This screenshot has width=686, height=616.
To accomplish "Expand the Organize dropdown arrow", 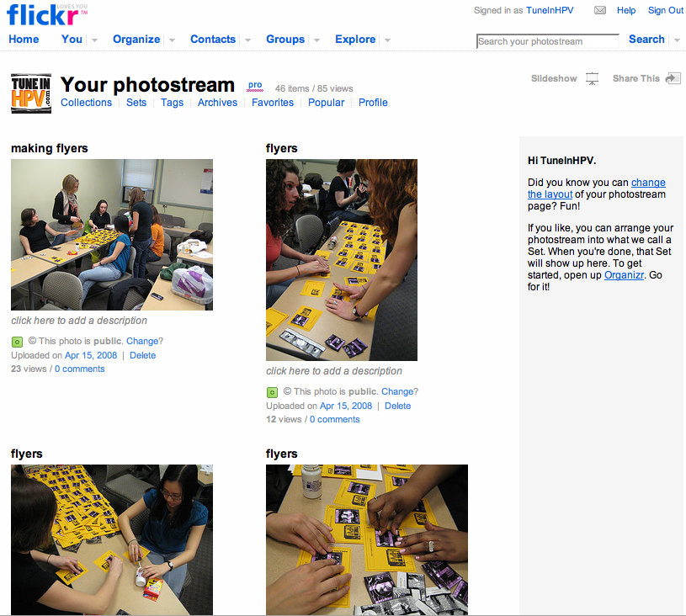I will (x=172, y=40).
